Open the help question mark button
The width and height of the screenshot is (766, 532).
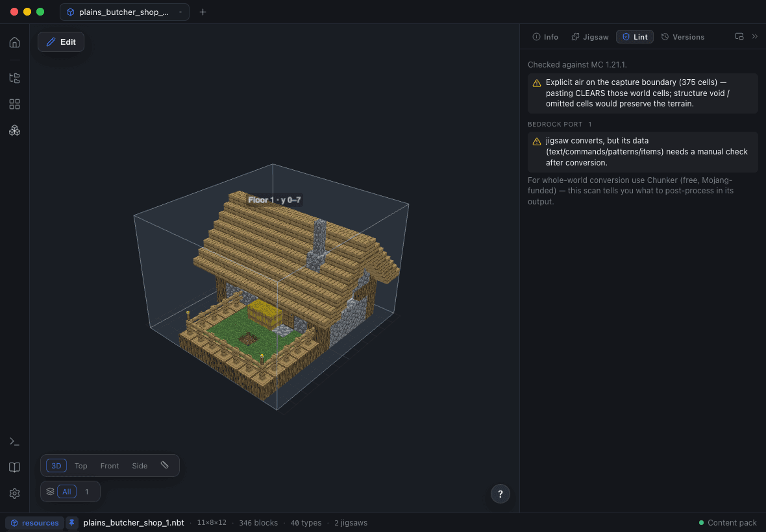click(x=500, y=494)
